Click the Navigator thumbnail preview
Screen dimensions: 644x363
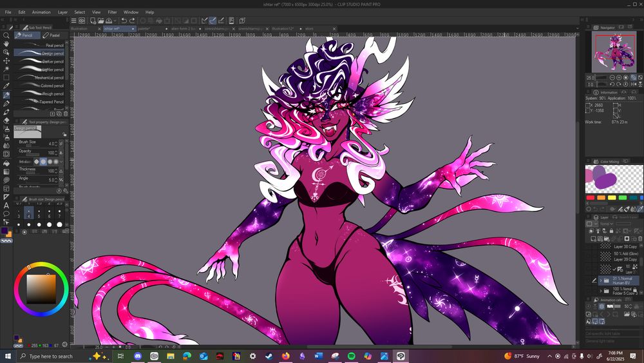tap(614, 52)
